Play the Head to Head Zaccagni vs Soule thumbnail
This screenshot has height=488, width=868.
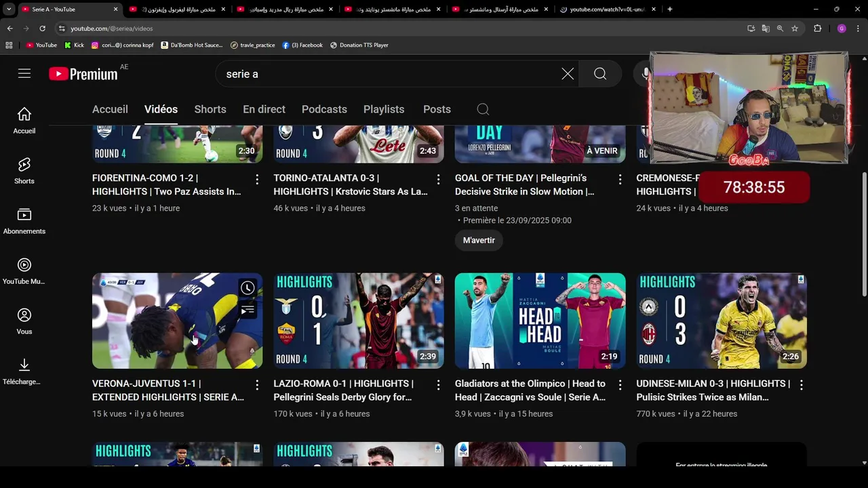540,321
